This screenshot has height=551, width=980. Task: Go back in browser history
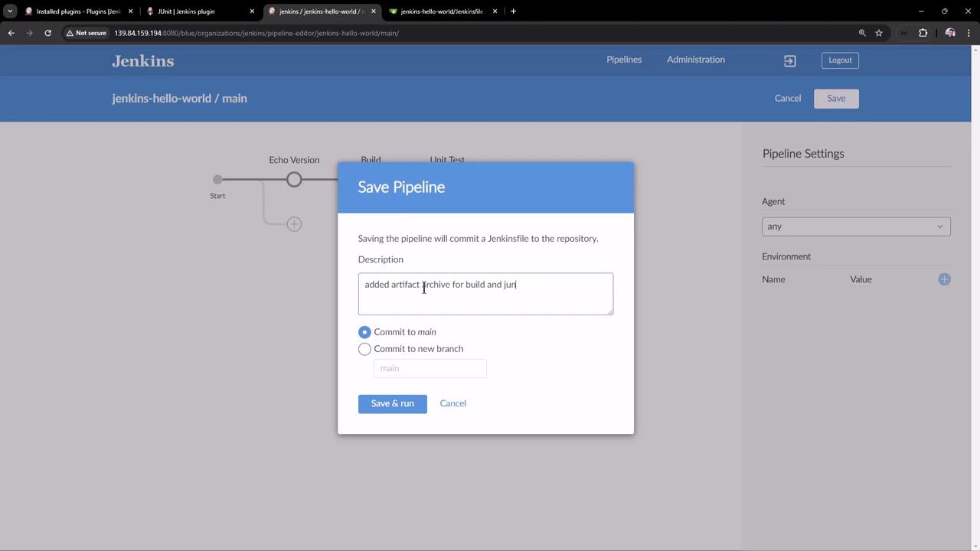[11, 33]
